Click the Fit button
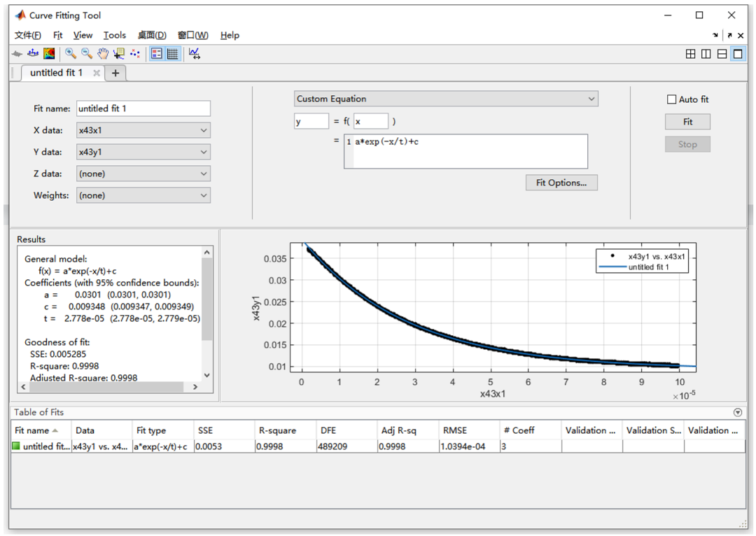Viewport: 756px width, 536px height. (687, 122)
